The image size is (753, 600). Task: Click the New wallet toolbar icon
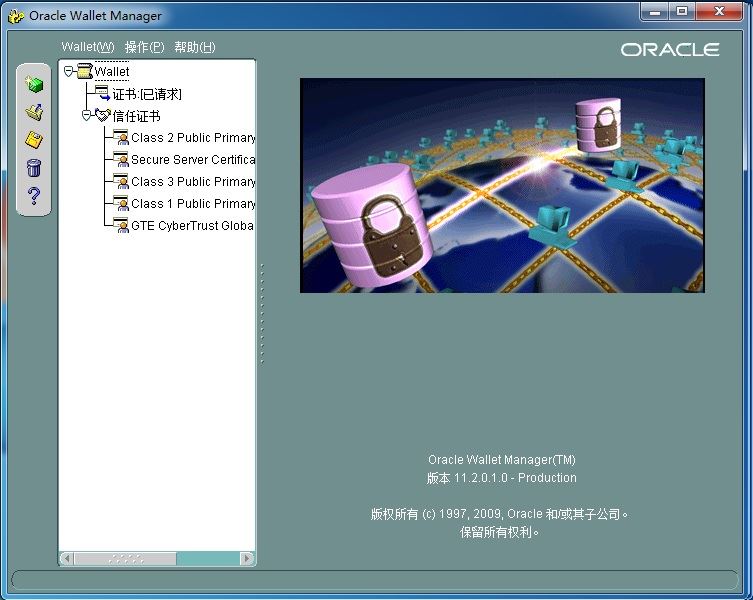(34, 85)
